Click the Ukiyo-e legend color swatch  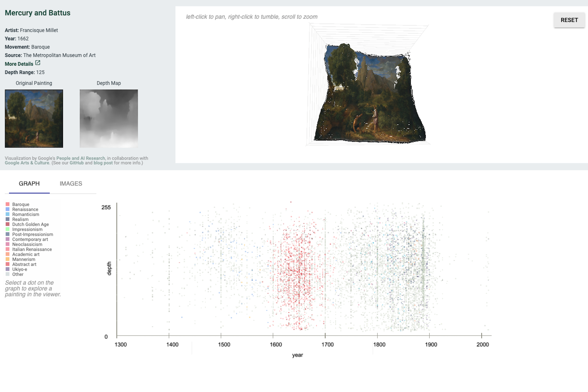point(8,269)
